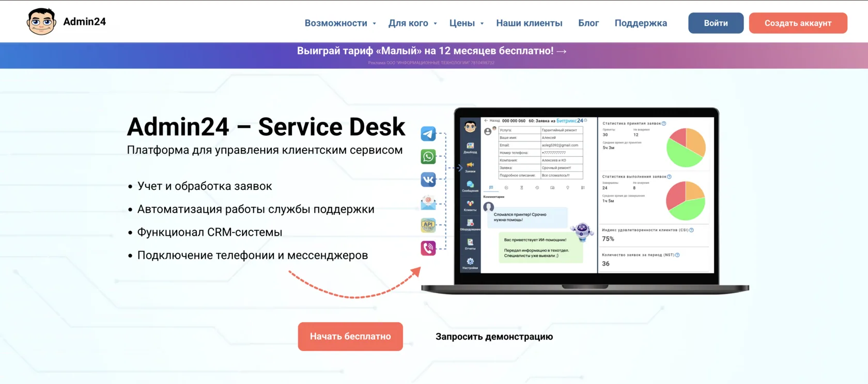Click the Назад back arrow in mockup
868x384 pixels.
coord(486,120)
